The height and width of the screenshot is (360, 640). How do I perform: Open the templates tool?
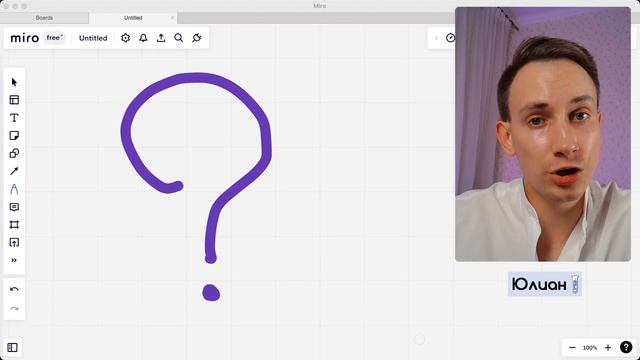pos(14,100)
